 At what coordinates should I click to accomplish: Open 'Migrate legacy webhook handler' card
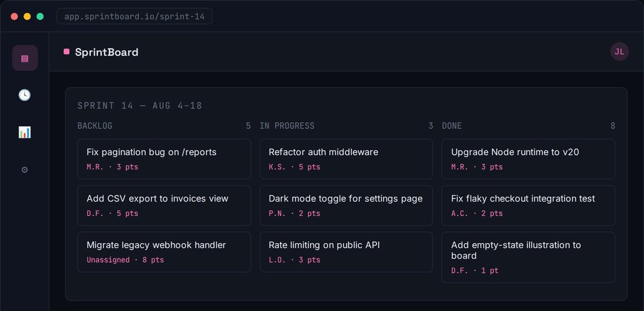pos(164,252)
